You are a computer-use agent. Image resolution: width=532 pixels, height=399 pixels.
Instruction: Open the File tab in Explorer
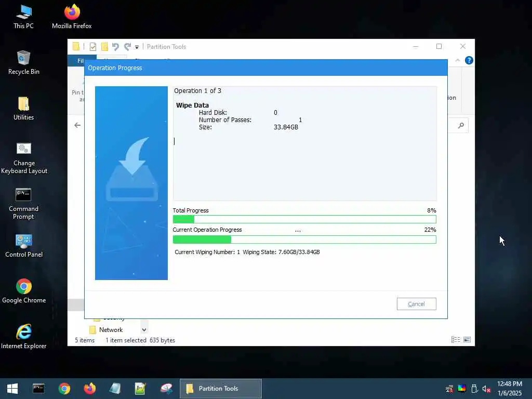[x=81, y=61]
